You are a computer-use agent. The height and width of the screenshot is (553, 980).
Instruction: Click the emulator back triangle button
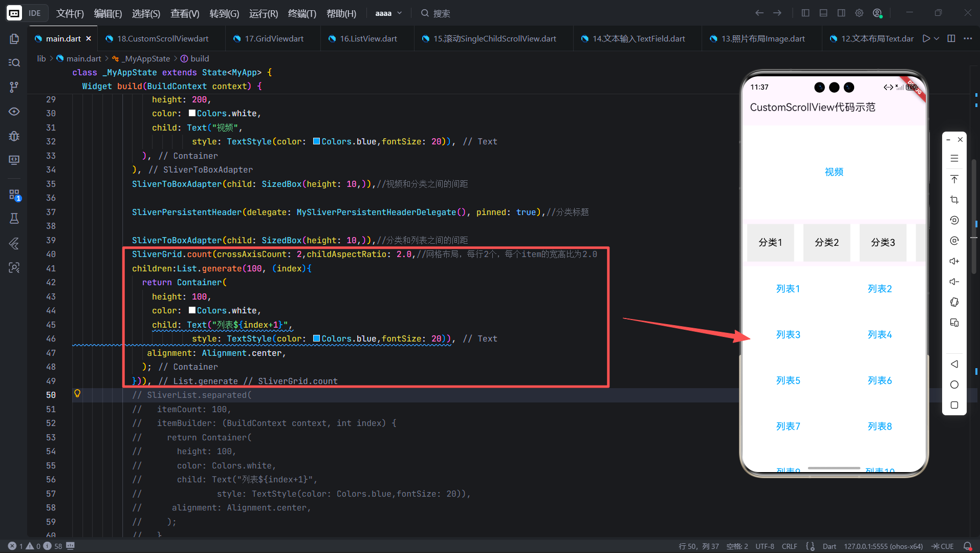coord(954,364)
